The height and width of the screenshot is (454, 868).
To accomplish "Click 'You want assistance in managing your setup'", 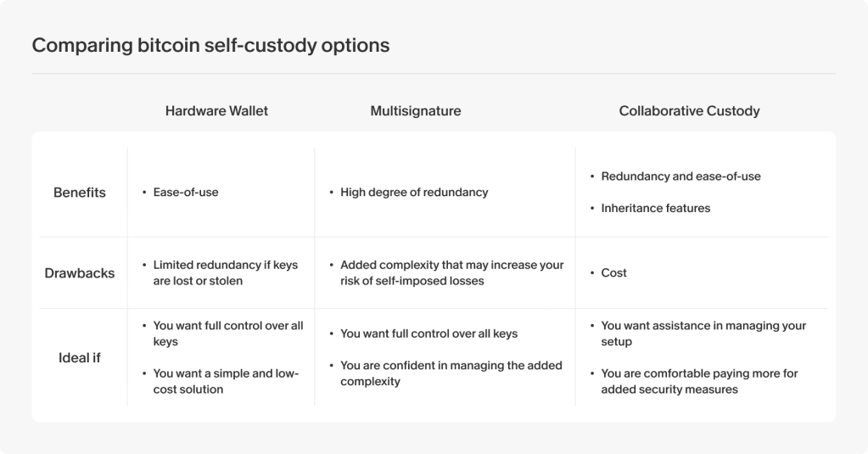I will point(703,333).
